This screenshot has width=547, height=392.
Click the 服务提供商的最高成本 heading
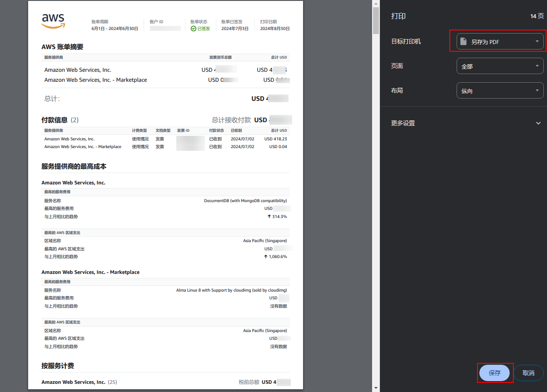(74, 167)
